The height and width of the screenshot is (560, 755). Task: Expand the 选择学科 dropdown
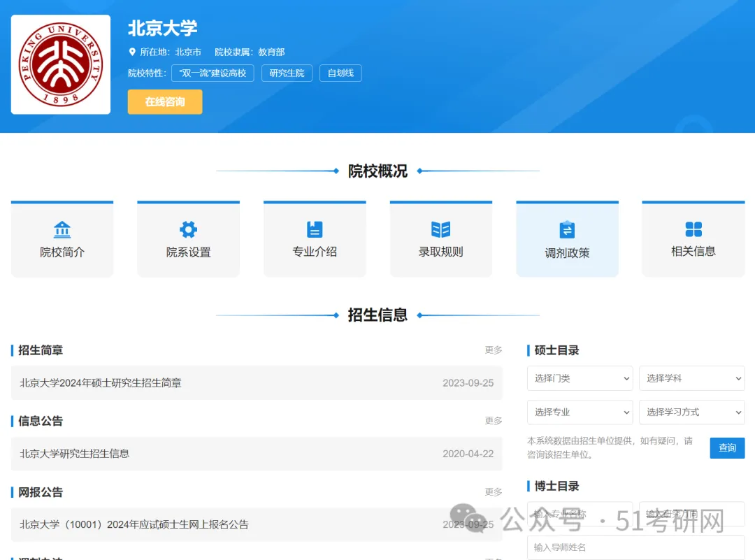(x=691, y=378)
